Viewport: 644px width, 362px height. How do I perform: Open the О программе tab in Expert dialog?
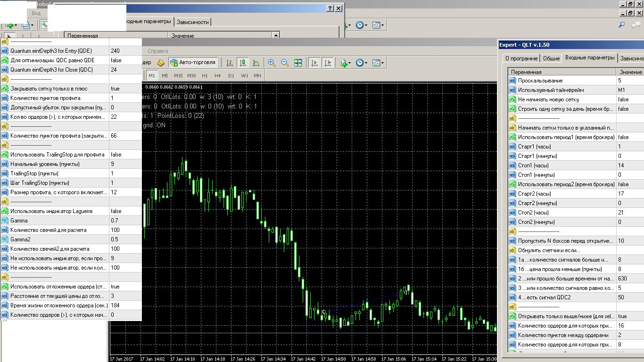click(521, 58)
